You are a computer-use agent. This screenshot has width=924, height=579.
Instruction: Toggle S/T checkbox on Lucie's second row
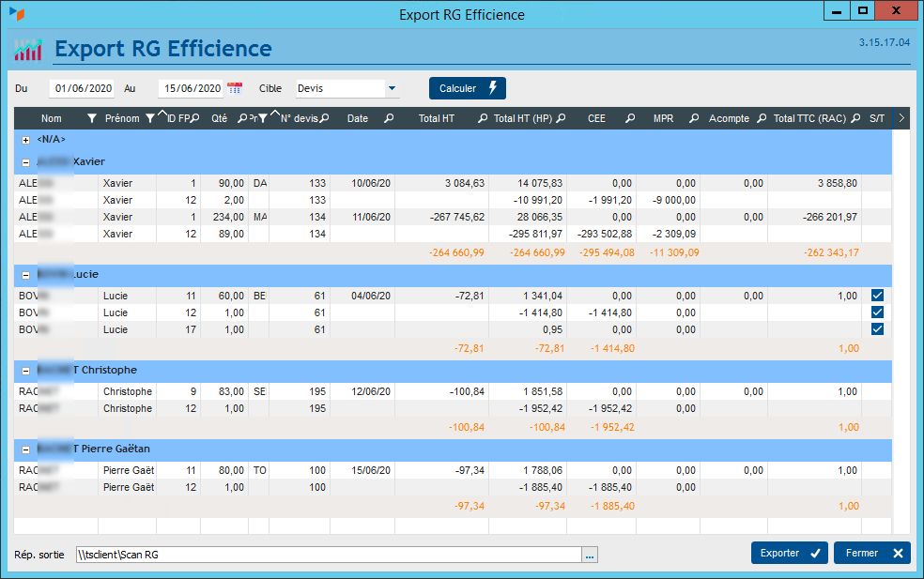pyautogui.click(x=877, y=312)
